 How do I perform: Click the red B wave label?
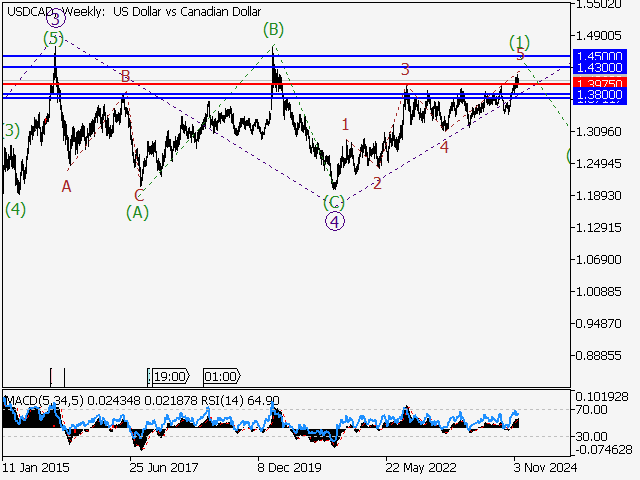tap(126, 76)
